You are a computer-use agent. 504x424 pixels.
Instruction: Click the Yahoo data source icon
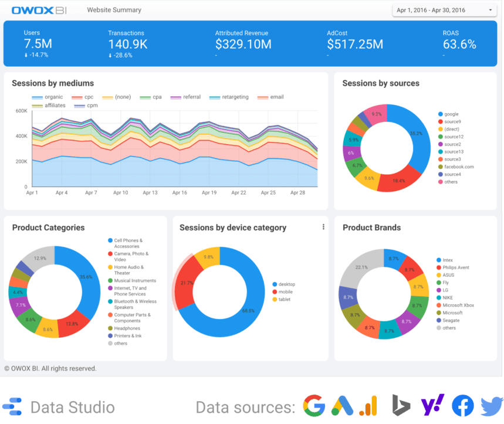click(x=432, y=405)
